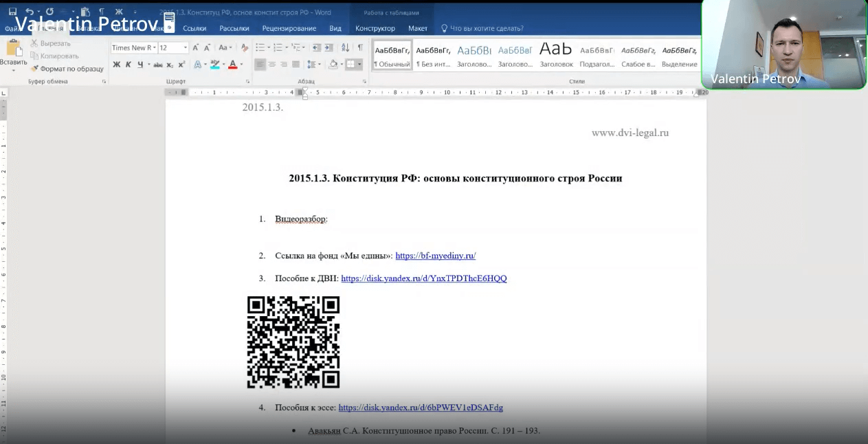The width and height of the screenshot is (868, 444).
Task: Click the www.dvi-legal.ru header text
Action: tap(630, 133)
